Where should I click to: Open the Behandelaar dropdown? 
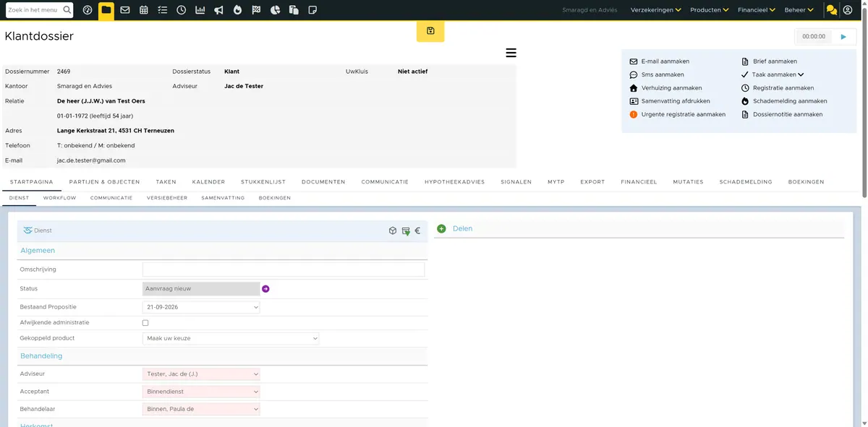201,409
